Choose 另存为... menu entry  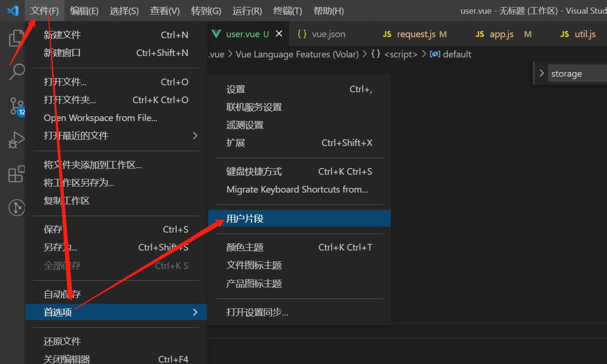click(x=116, y=247)
